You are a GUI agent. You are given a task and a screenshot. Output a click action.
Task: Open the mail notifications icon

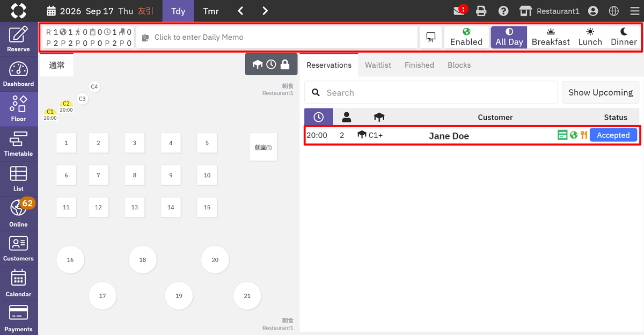[459, 11]
